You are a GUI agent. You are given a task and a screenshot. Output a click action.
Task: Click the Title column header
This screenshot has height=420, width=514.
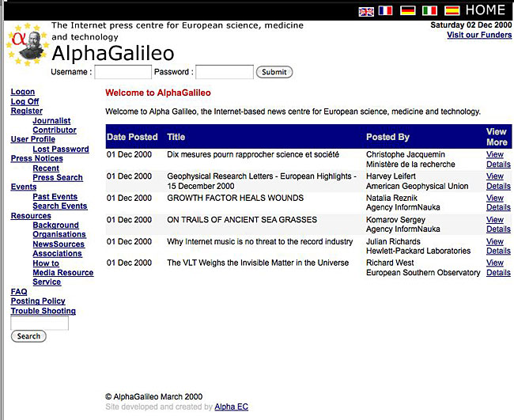[176, 137]
